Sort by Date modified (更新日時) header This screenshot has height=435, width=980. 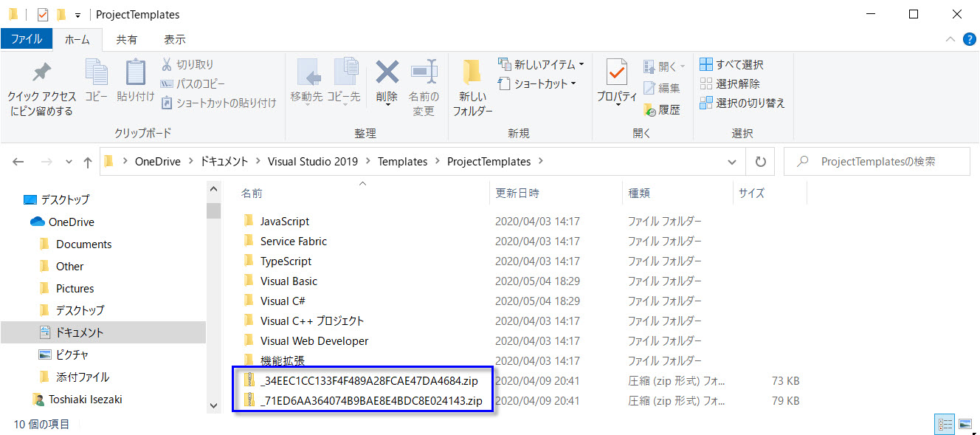(x=517, y=193)
